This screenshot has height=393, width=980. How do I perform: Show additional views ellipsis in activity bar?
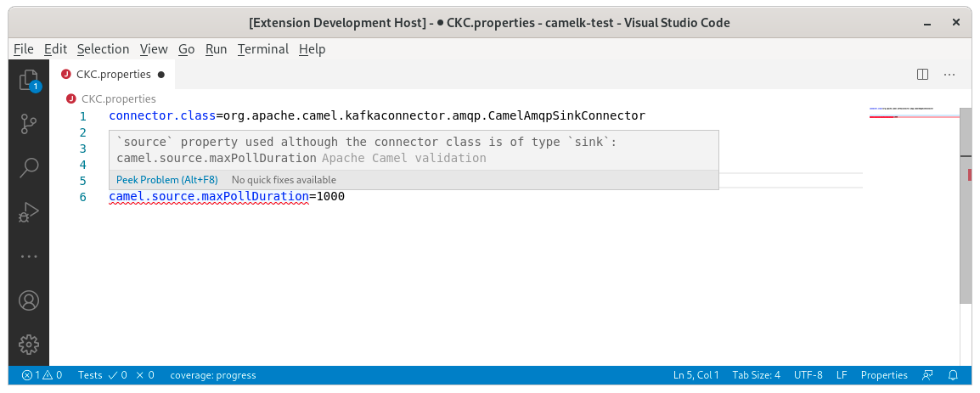(29, 255)
